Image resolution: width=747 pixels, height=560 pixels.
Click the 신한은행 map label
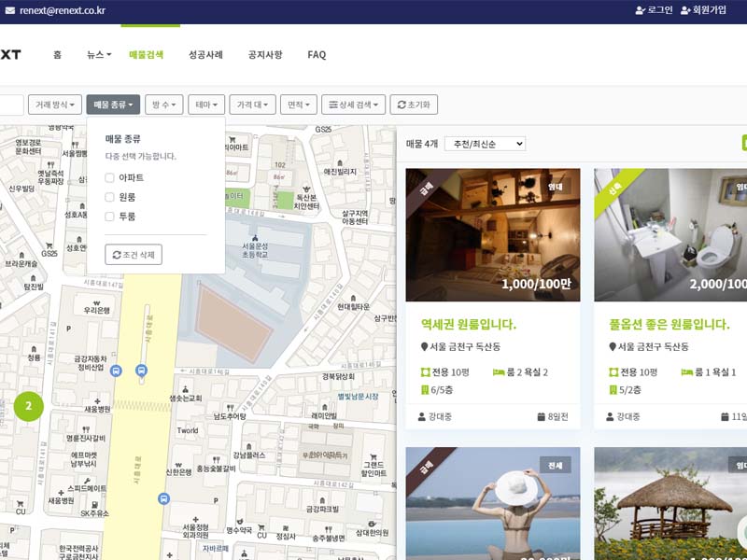(x=178, y=472)
